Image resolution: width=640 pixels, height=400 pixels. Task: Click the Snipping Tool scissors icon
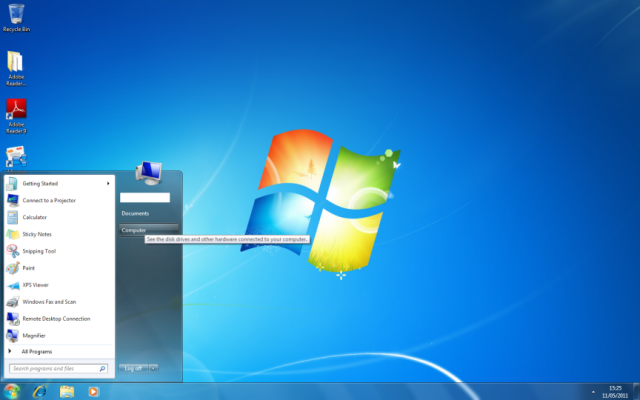[12, 251]
